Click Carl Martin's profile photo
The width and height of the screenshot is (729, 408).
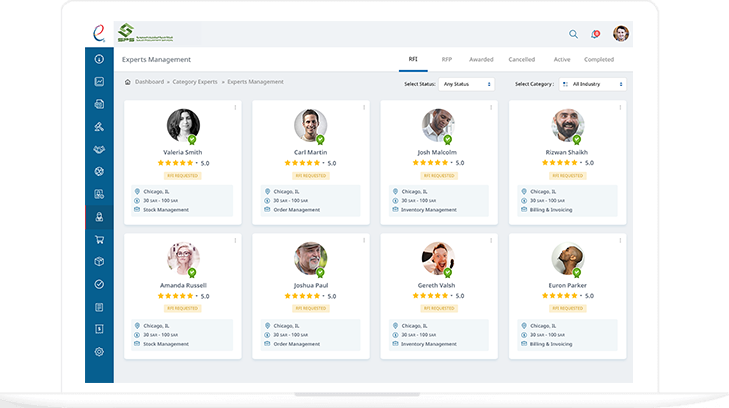[311, 125]
